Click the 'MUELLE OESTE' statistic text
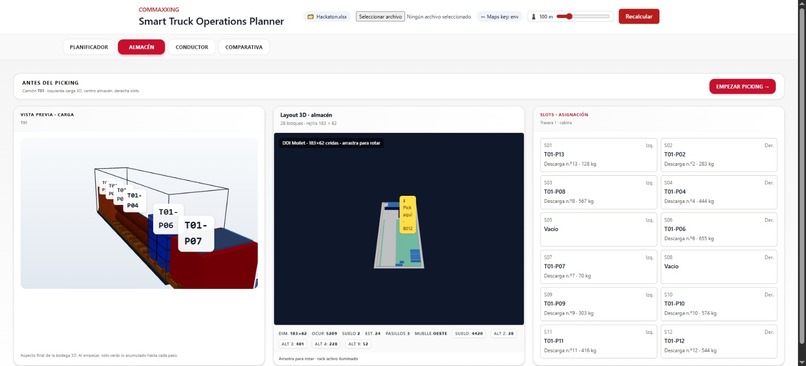The width and height of the screenshot is (806, 366). coord(431,334)
